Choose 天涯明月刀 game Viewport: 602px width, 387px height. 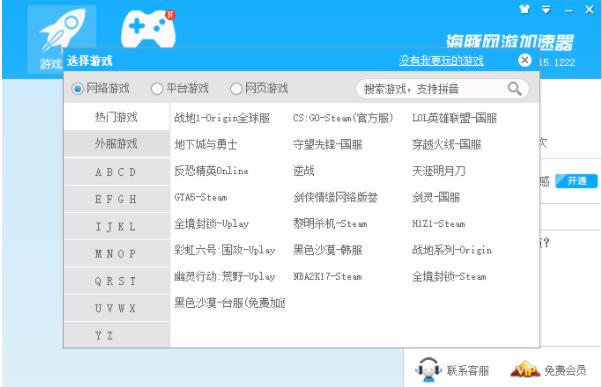pyautogui.click(x=438, y=170)
